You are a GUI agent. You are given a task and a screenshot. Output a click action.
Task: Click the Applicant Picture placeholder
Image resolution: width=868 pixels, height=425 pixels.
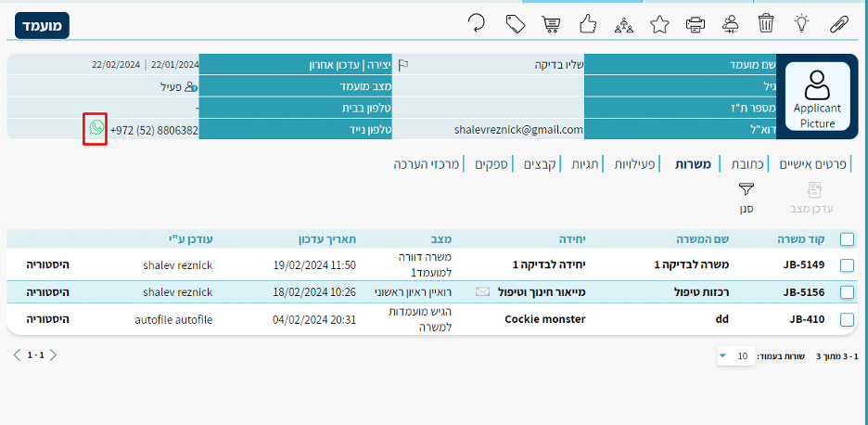tap(817, 97)
